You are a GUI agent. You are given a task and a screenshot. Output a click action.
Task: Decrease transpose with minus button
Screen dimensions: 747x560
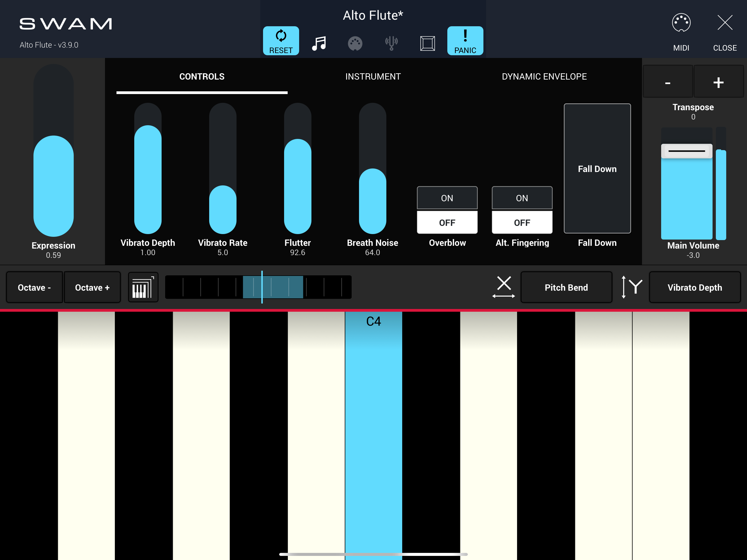668,82
